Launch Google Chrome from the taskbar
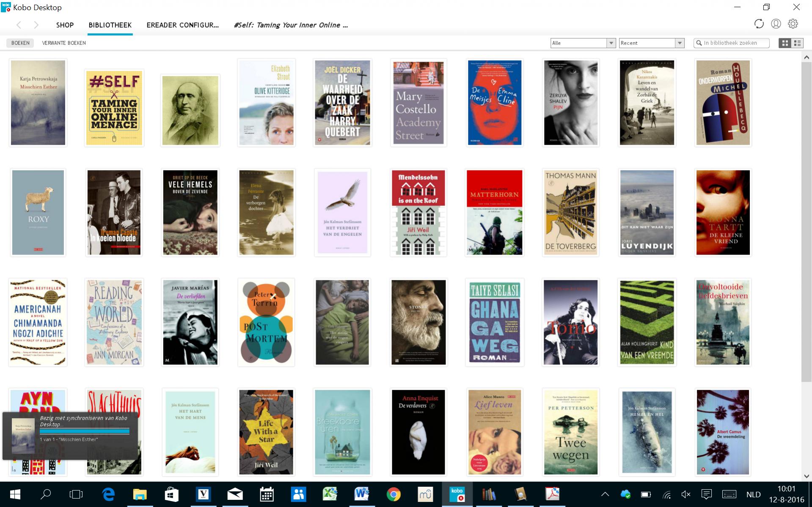 coord(394,494)
